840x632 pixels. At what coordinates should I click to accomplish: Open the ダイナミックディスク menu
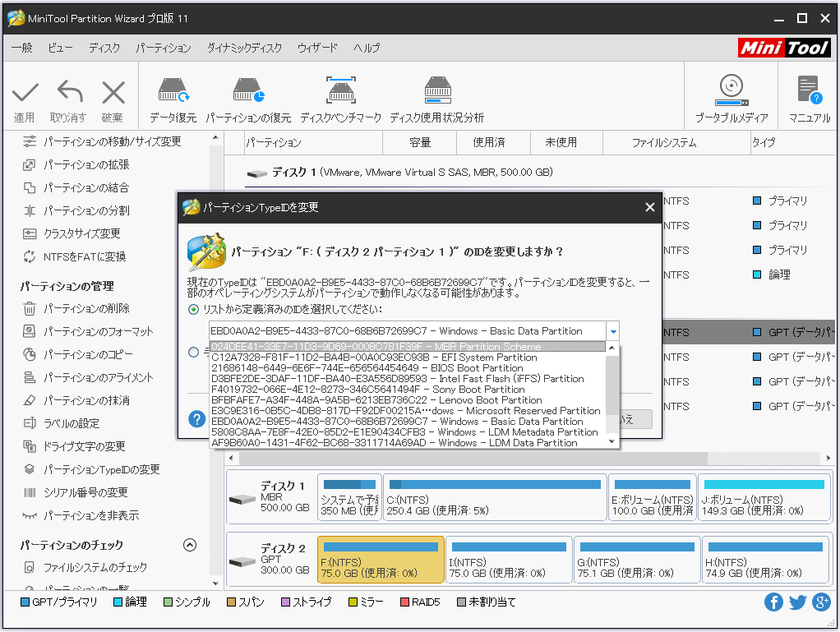(244, 48)
